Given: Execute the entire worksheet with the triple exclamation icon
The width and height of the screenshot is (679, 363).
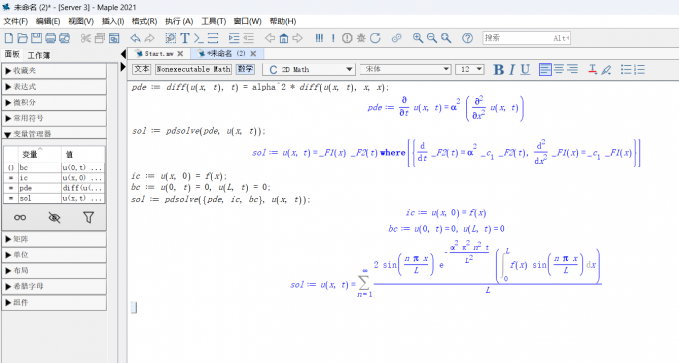Looking at the screenshot, I should 319,38.
